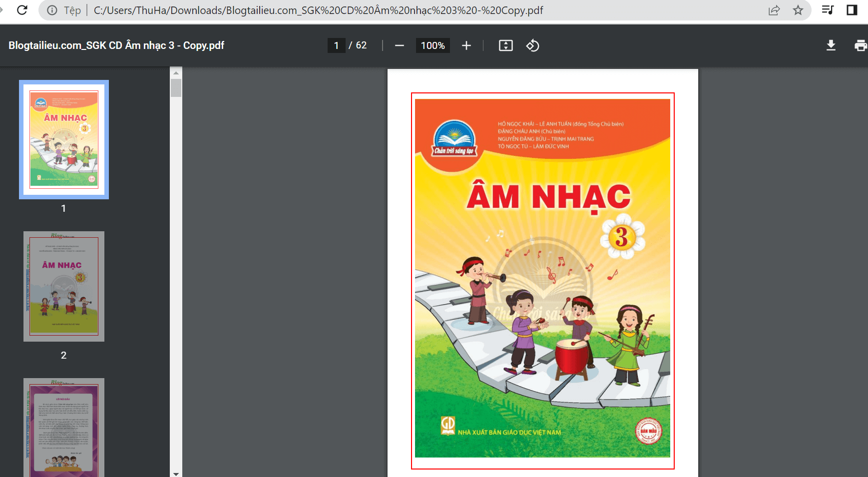Image resolution: width=868 pixels, height=477 pixels.
Task: Click the thumbnail sidebar scrollbar handle
Action: click(176, 87)
